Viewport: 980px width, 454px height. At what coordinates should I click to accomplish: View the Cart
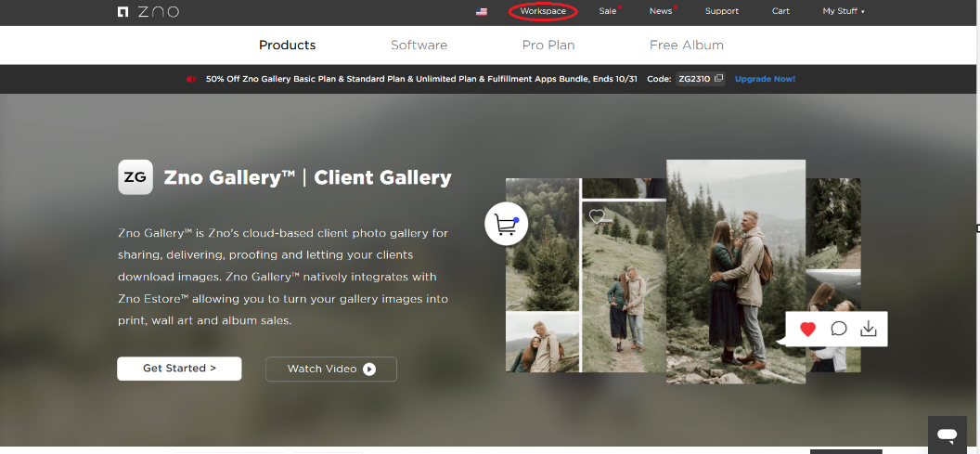pos(780,11)
